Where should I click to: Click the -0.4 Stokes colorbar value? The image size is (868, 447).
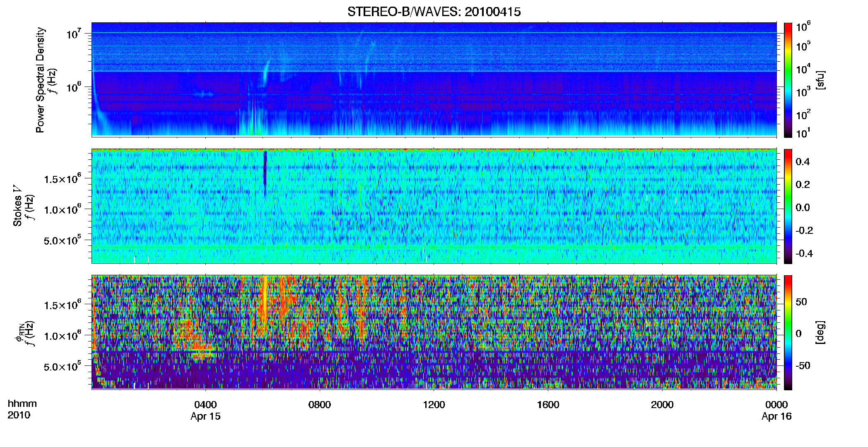pyautogui.click(x=804, y=253)
